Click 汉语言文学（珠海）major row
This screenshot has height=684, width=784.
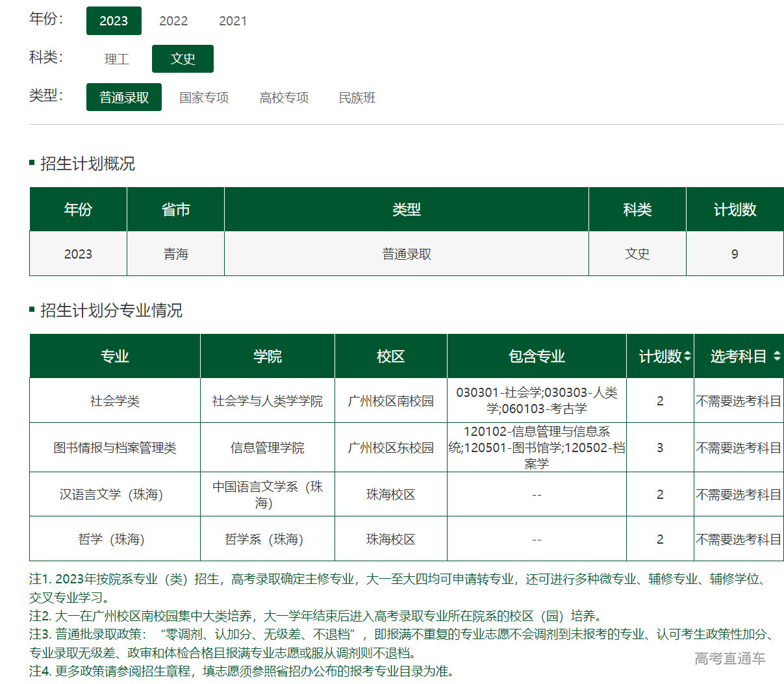(112, 494)
